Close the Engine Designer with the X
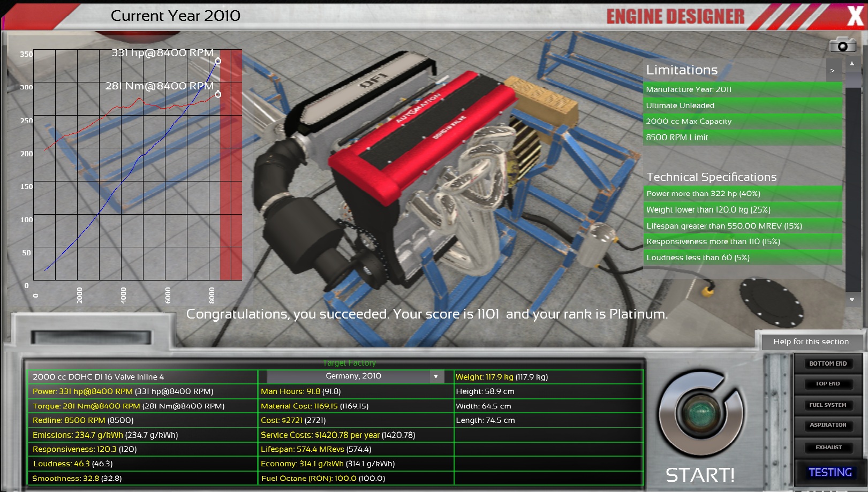 855,16
